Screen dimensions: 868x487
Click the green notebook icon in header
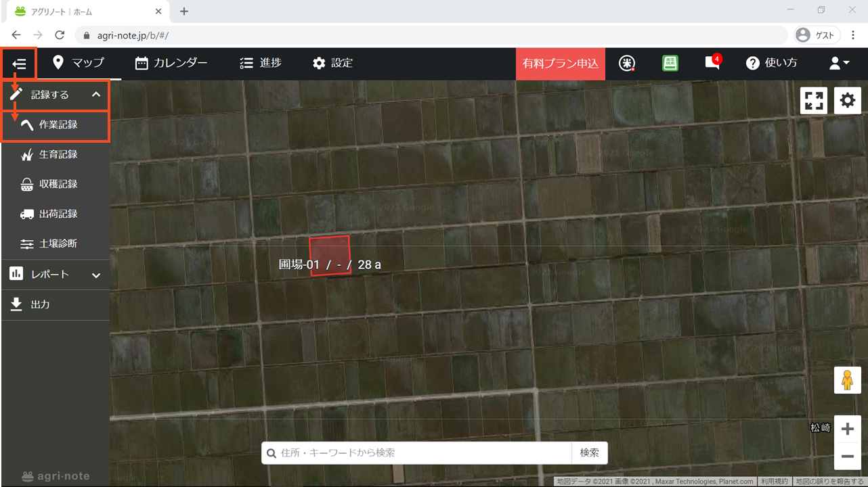pos(670,63)
